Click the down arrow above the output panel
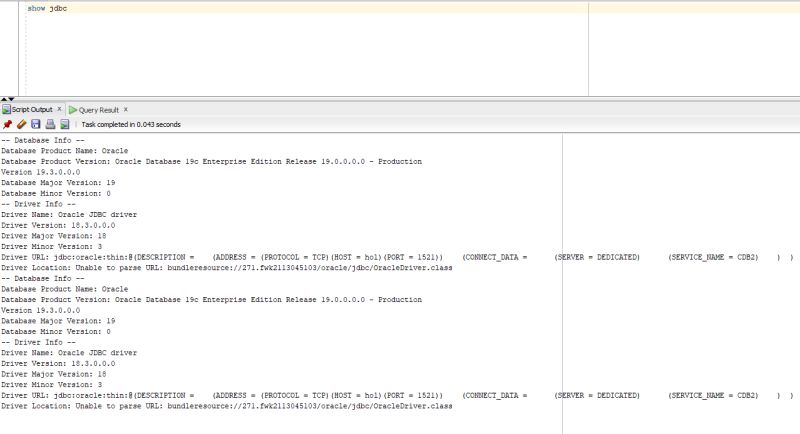The height and width of the screenshot is (434, 800). click(x=11, y=98)
